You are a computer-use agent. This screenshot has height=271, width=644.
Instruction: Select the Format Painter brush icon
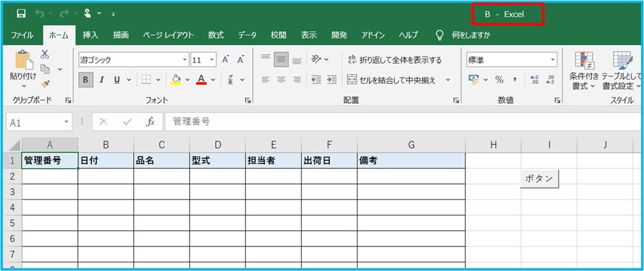coord(45,84)
